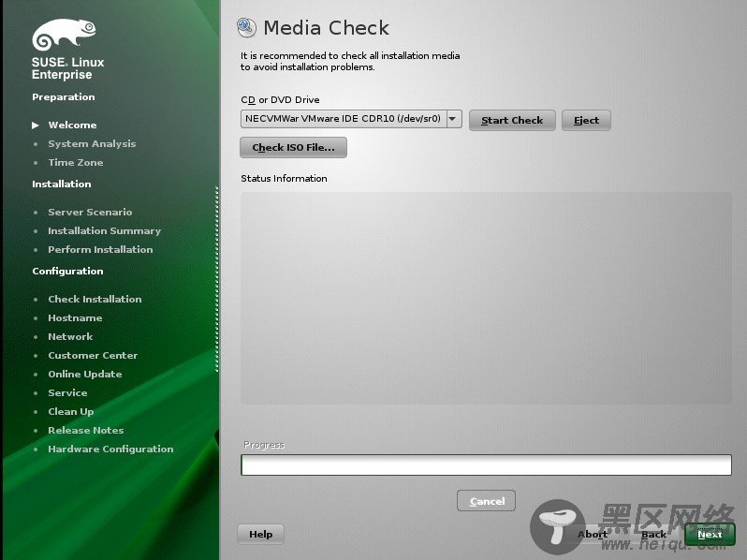Viewport: 747px width, 560px height.
Task: Click the SUSE chameleon logo
Action: (x=64, y=35)
